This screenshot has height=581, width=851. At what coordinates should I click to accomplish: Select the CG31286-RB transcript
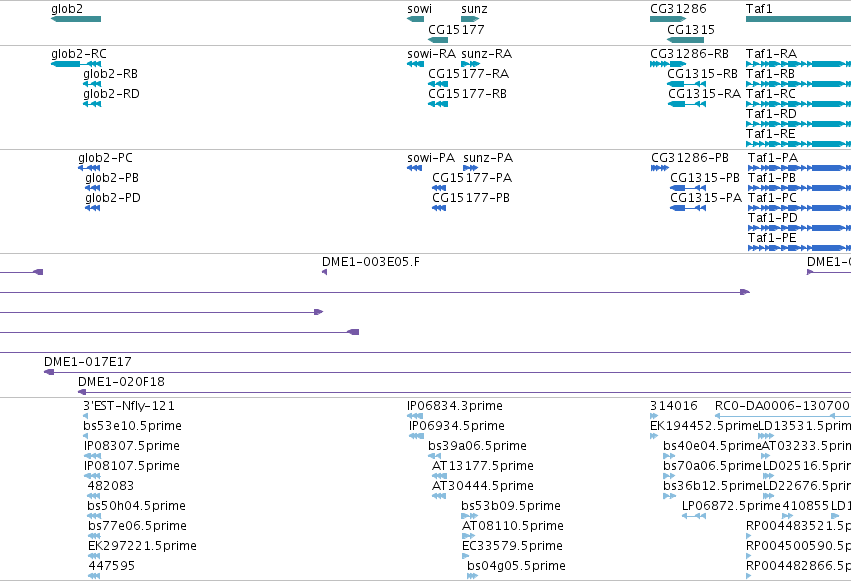pyautogui.click(x=689, y=54)
